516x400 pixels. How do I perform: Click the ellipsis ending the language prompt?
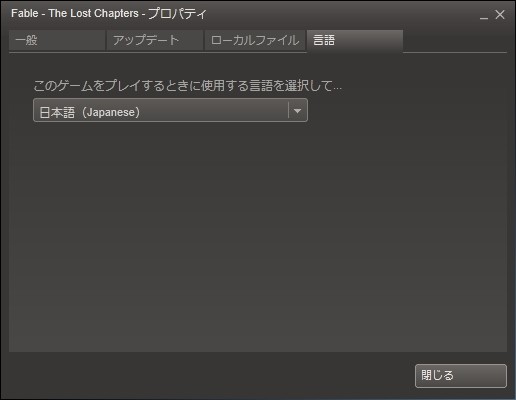(337, 89)
